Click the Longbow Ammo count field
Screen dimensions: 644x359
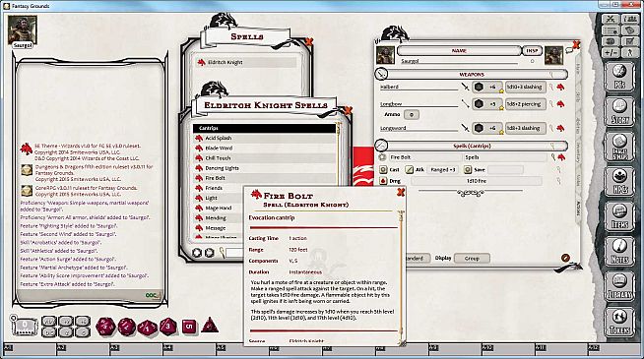[412, 115]
